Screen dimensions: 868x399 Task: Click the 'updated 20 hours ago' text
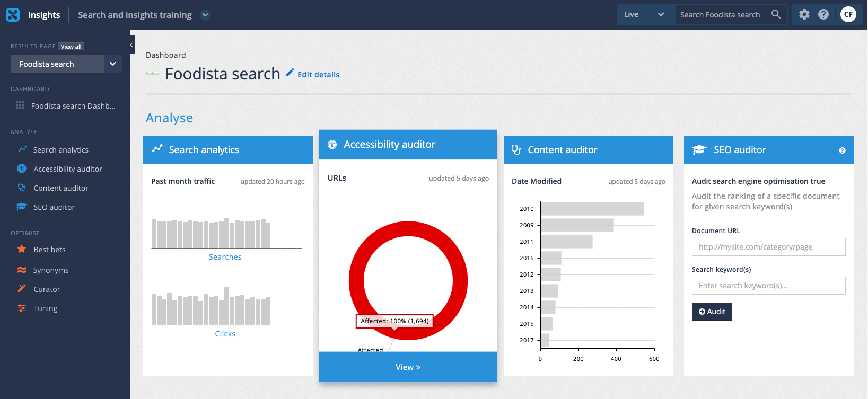click(x=273, y=181)
